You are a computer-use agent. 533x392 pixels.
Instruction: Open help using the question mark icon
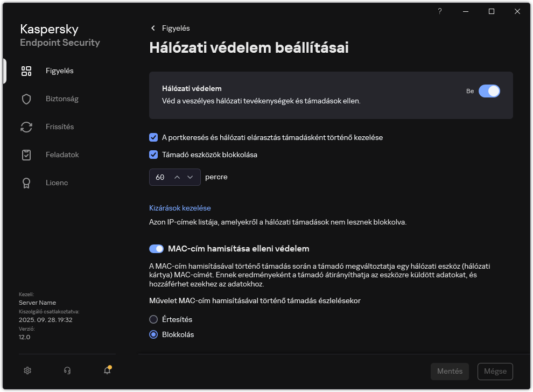[439, 11]
